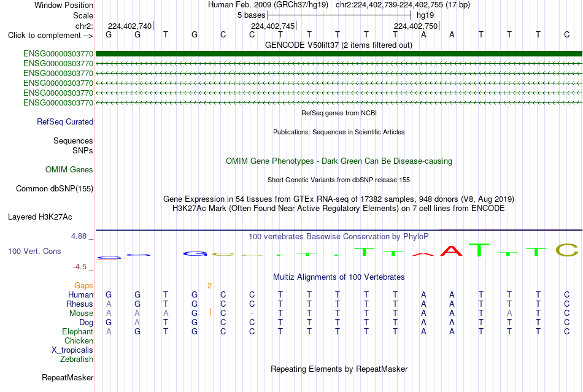Click the 4.88 upper conservation value
Viewport: 583px width, 392px height.
[x=79, y=236]
